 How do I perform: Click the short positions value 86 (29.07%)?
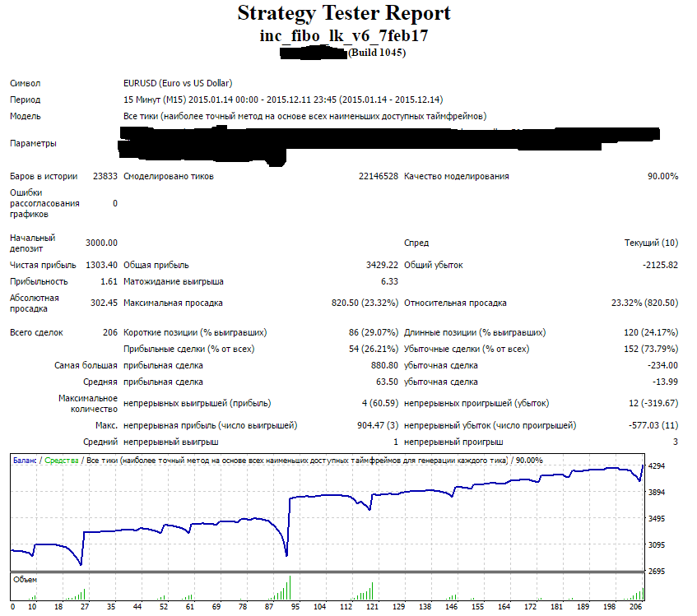coord(374,332)
